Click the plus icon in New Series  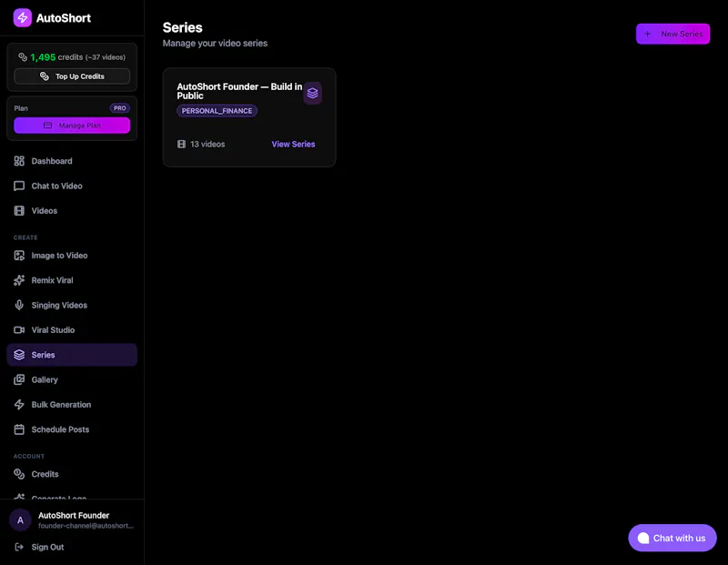click(647, 34)
